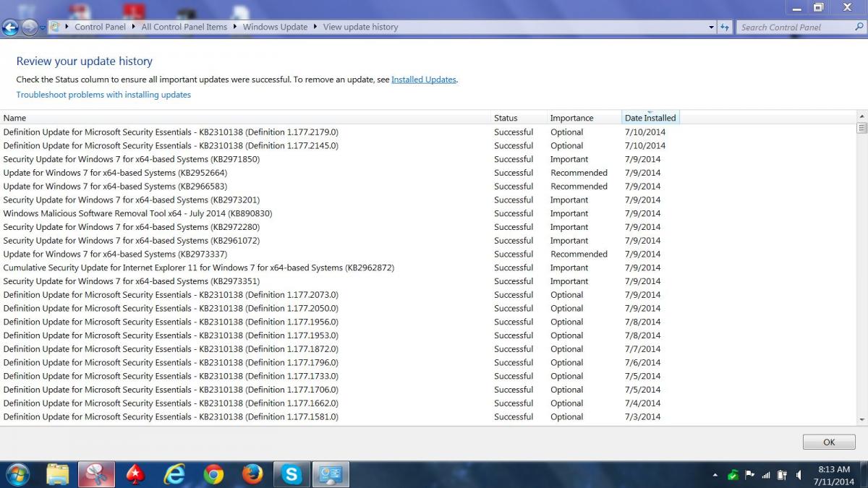Open the Installed Updates link
Screen dimensions: 868x488
point(424,80)
